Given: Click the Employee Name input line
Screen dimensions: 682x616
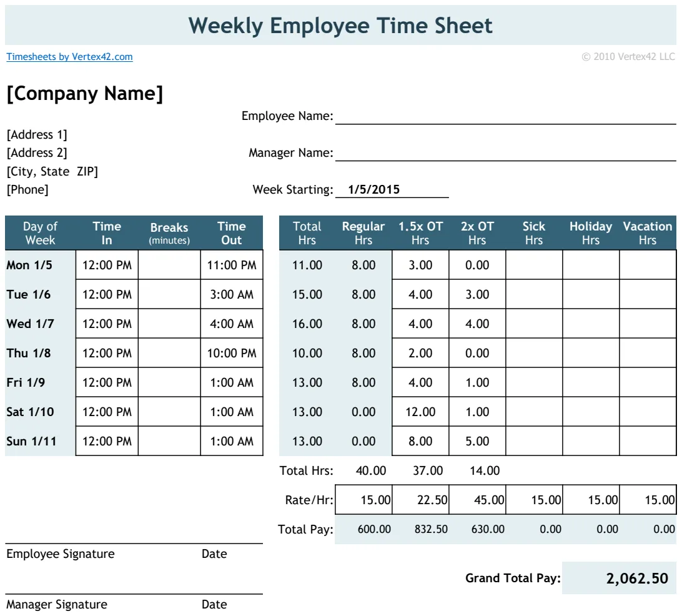Looking at the screenshot, I should pos(505,117).
